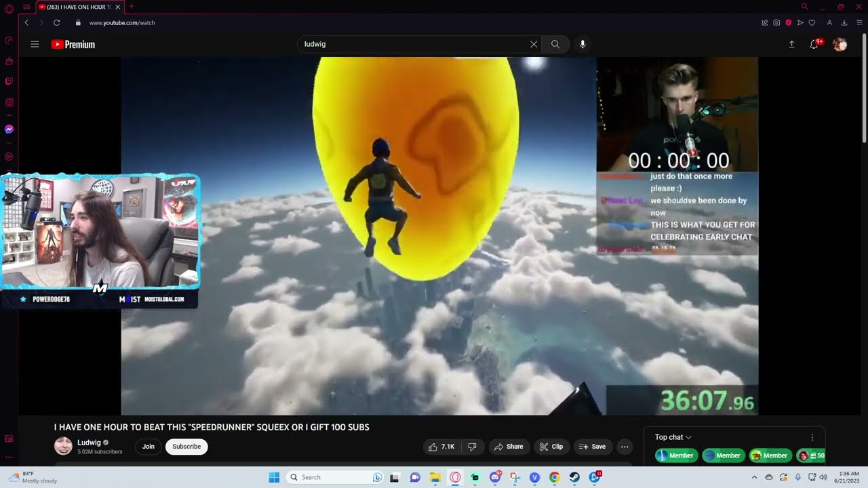Viewport: 868px width, 488px height.
Task: Click the Windows taskbar search box
Action: [x=336, y=477]
